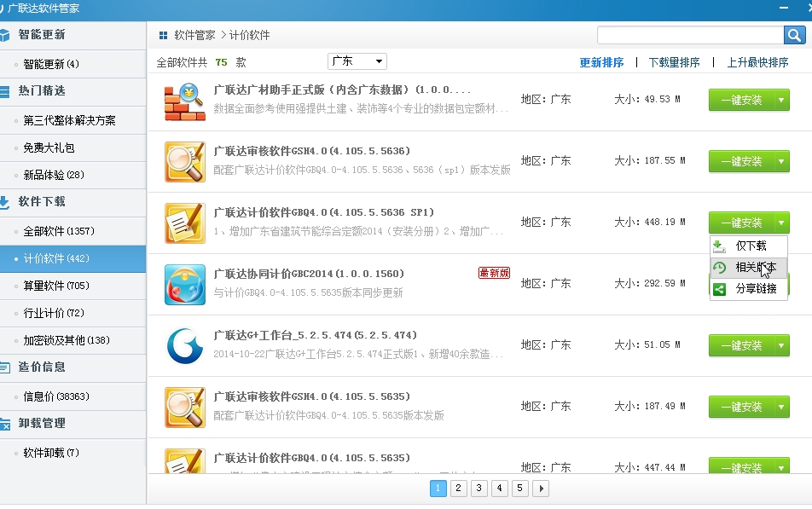Open 智能更新 (4) in sidebar
The width and height of the screenshot is (812, 509).
click(x=72, y=64)
